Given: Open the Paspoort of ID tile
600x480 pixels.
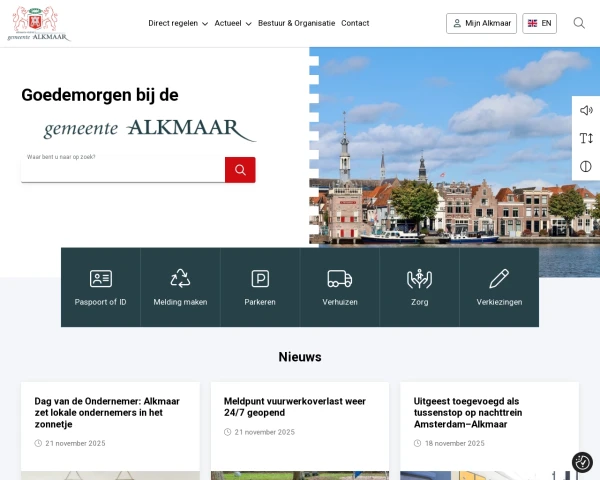Looking at the screenshot, I should click(x=100, y=287).
